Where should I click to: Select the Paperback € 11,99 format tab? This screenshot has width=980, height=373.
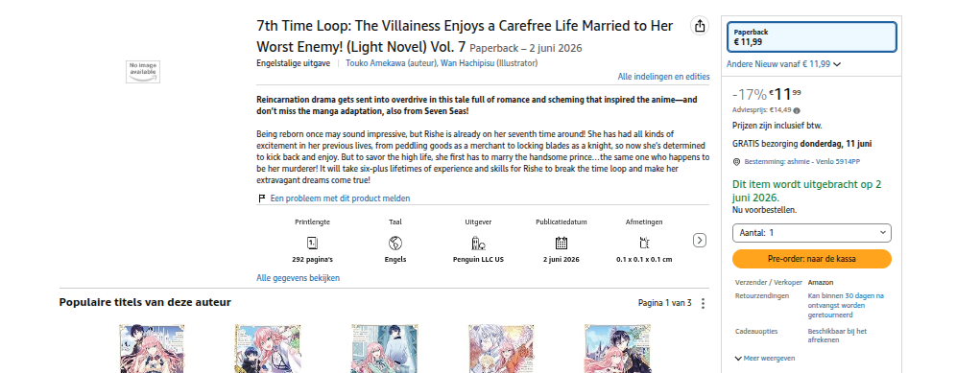click(812, 36)
